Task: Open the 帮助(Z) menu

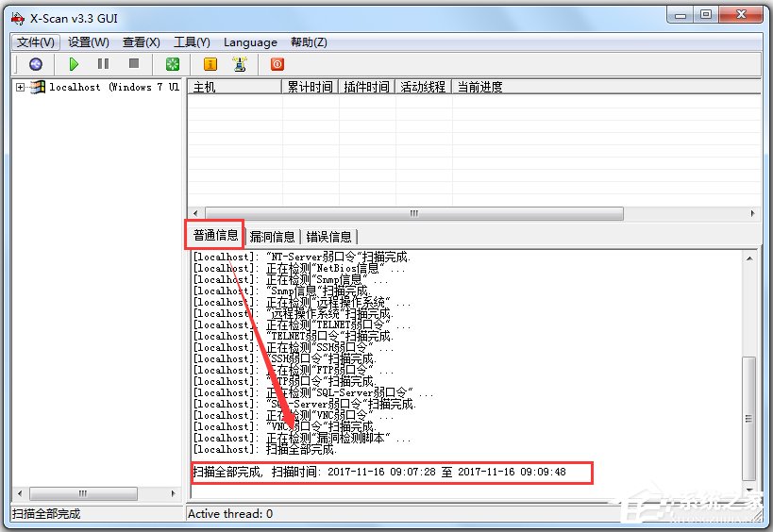Action: 309,42
